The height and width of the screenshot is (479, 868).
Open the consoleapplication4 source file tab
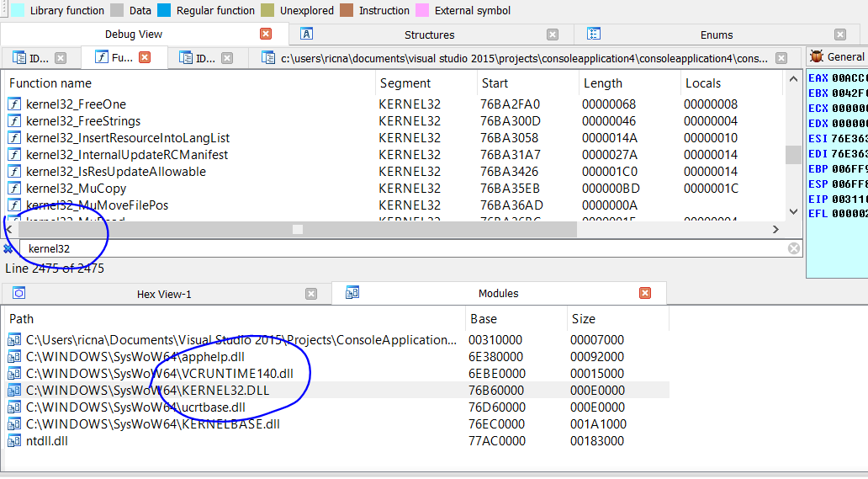click(x=523, y=58)
